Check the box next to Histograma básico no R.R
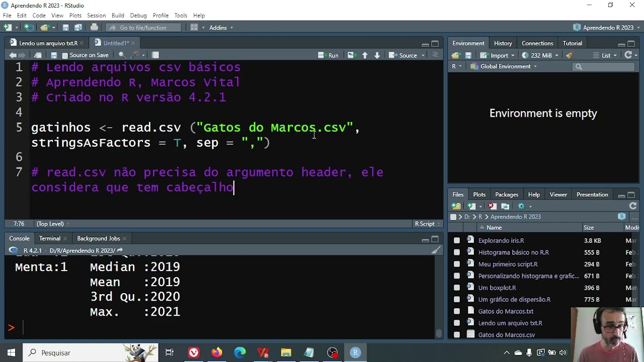Viewport: 644px width, 362px height. pyautogui.click(x=457, y=252)
